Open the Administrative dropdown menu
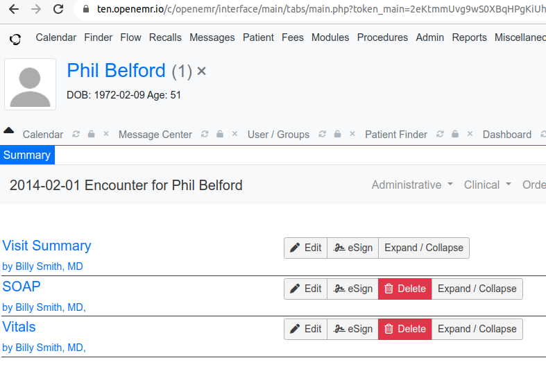 click(x=412, y=185)
